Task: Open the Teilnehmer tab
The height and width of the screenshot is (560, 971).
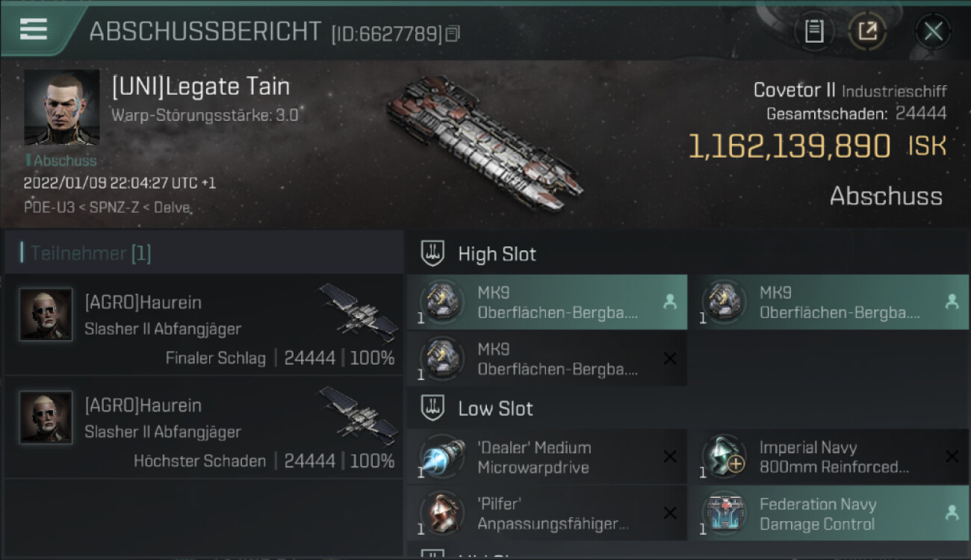Action: 90,254
